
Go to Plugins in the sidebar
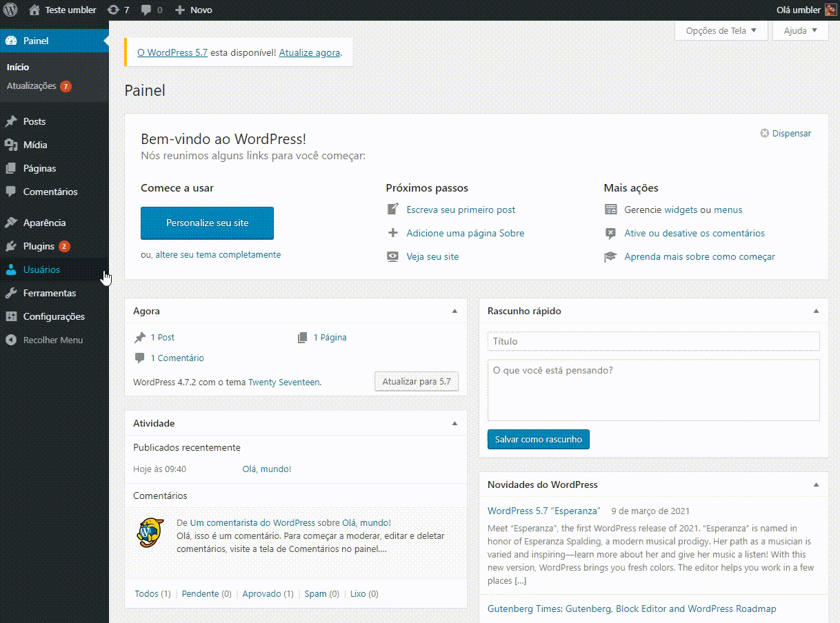[39, 246]
